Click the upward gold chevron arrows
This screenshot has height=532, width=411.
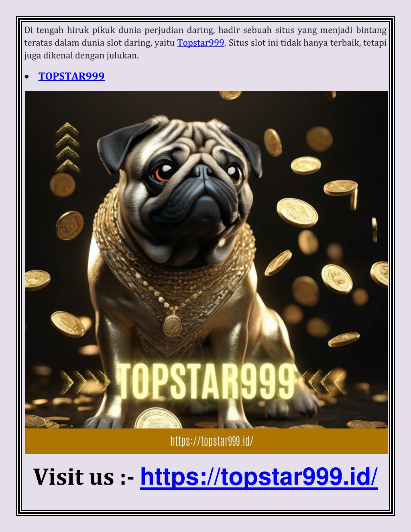(67, 147)
